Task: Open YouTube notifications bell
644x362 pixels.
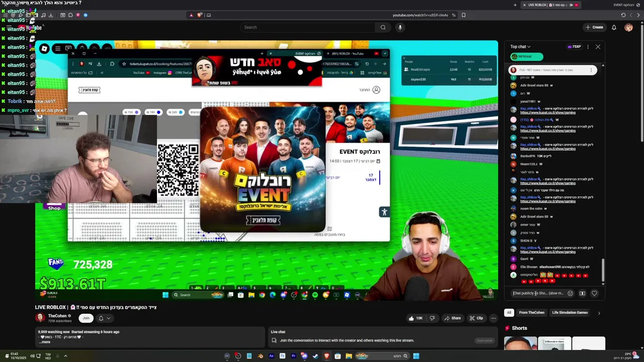Action: [x=614, y=27]
